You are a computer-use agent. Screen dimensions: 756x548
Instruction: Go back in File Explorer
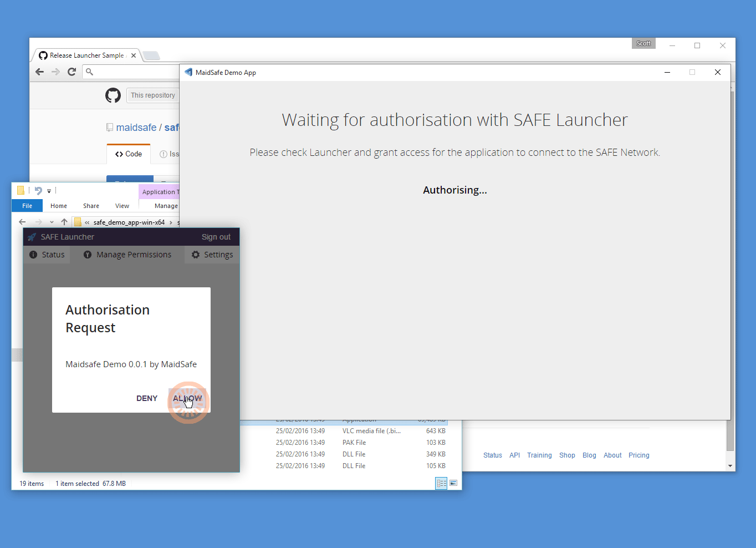(22, 222)
